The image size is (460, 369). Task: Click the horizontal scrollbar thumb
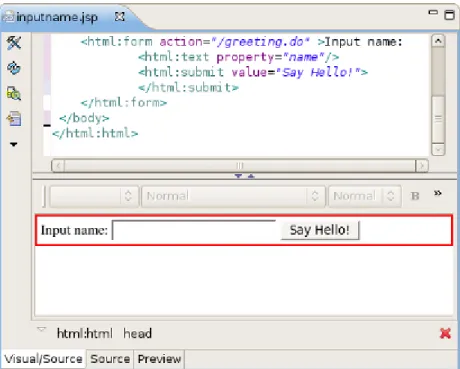coord(240,165)
